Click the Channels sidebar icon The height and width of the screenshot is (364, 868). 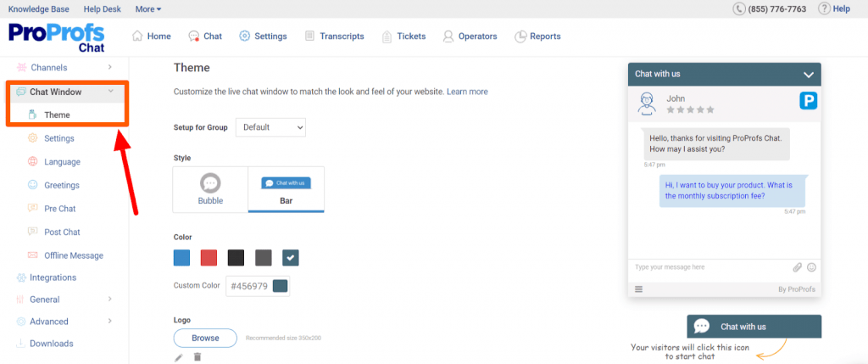pyautogui.click(x=21, y=68)
